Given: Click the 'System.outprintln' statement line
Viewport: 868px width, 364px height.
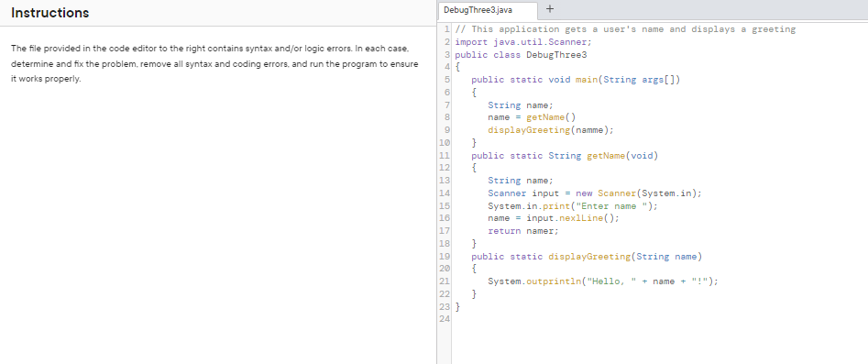Looking at the screenshot, I should 603,281.
